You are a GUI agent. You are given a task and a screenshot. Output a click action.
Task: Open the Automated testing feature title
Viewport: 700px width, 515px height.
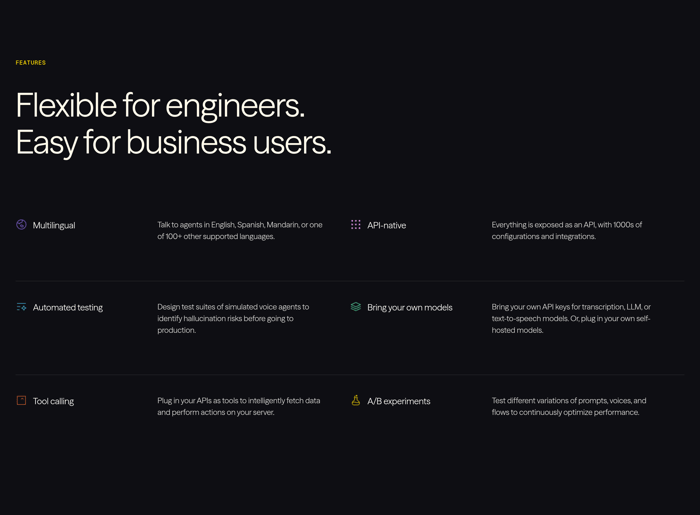(x=68, y=308)
